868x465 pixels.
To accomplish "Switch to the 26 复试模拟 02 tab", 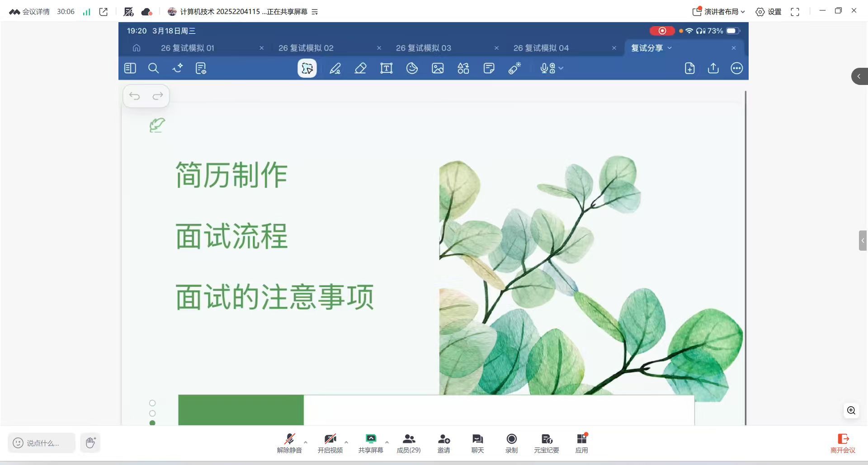I will (x=306, y=48).
